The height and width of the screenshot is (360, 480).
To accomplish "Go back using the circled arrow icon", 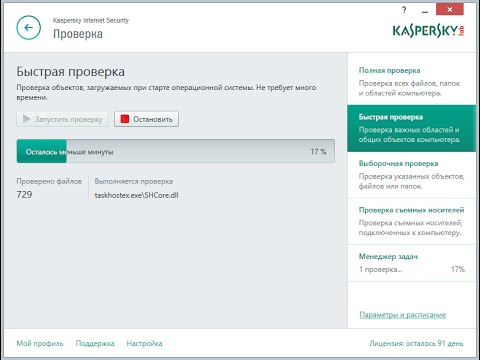I will coord(29,28).
